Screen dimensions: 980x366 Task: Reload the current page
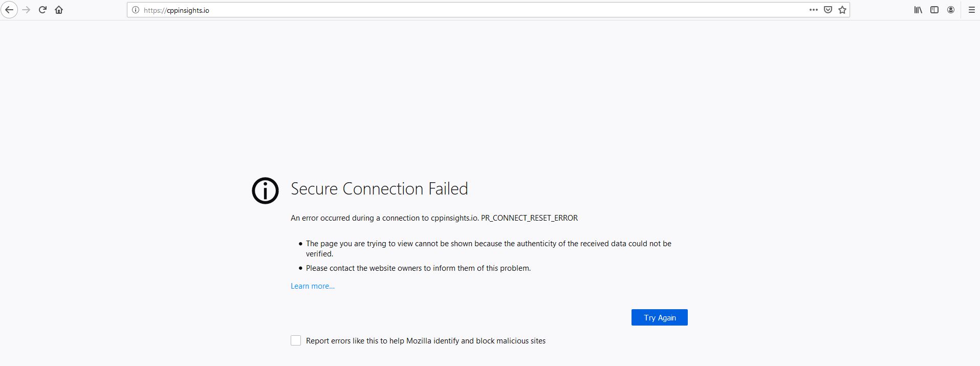pyautogui.click(x=42, y=9)
